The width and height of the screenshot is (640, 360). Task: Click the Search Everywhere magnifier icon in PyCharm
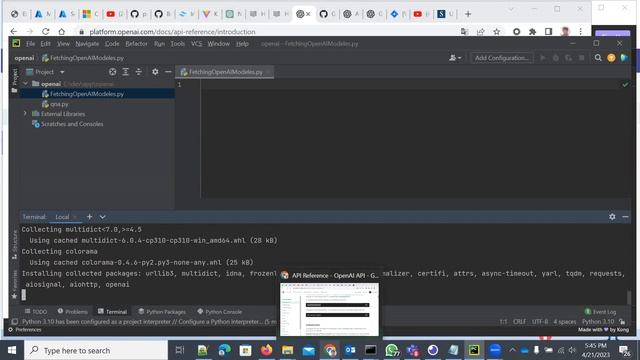coord(598,58)
